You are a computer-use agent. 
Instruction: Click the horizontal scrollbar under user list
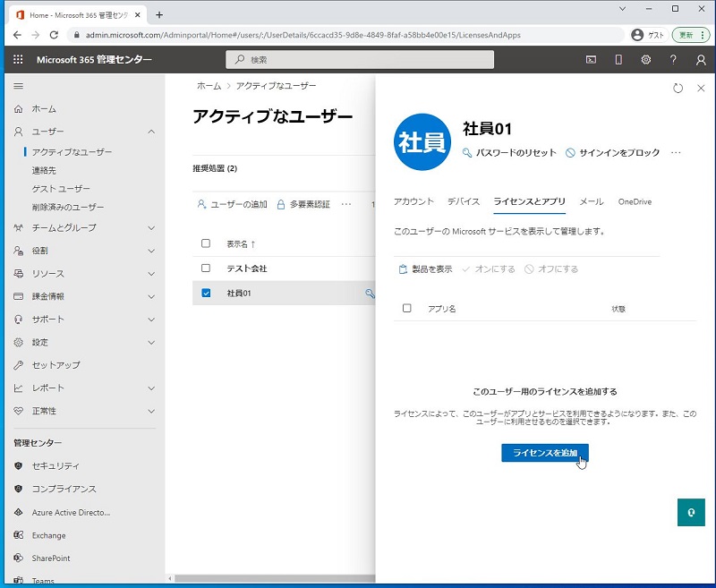274,578
